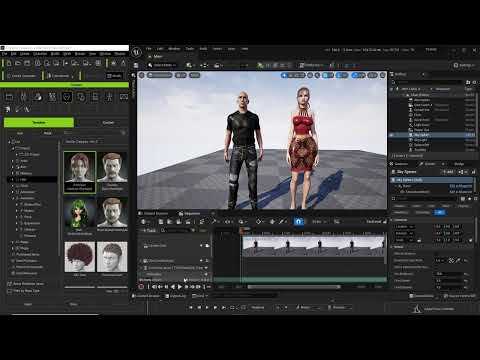480x360 pixels.
Task: Open the Realtime dropdown in bottom transport bar
Action: click(x=258, y=307)
